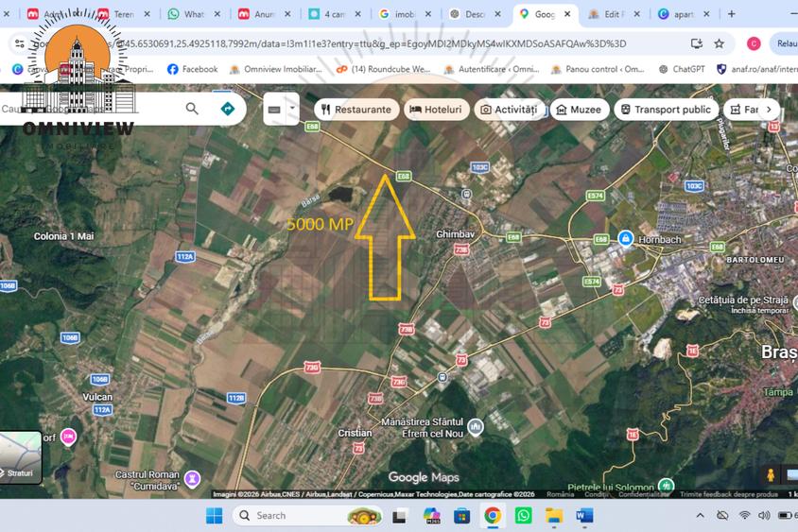
Task: Click the Condiții footer link
Action: click(x=596, y=494)
